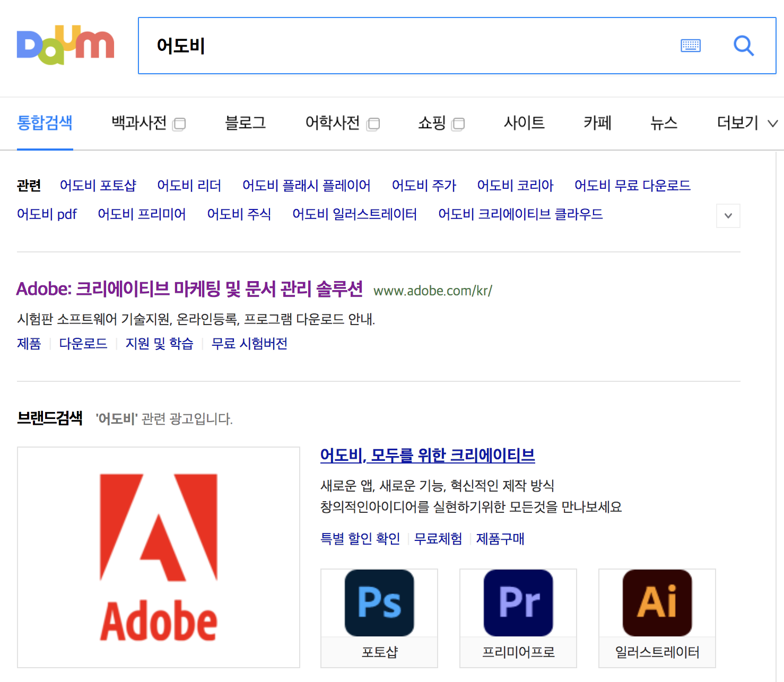Click related search 어도비 무료 다운로드
Screen dimensions: 784x682
[632, 186]
